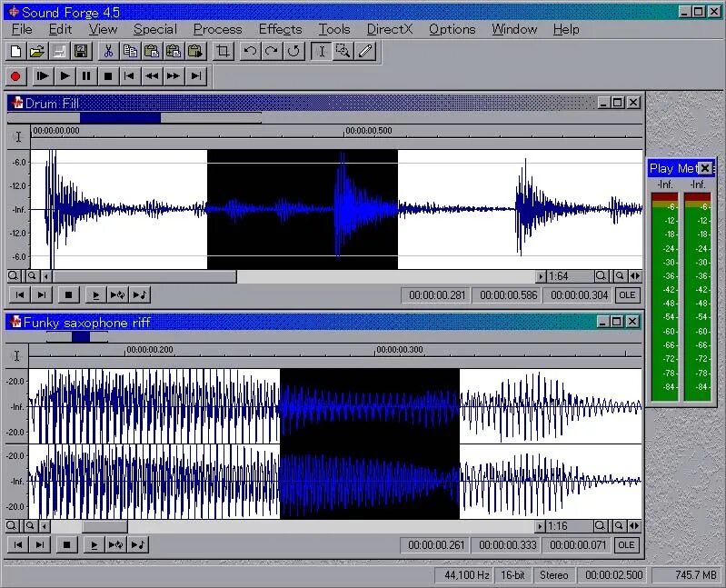Image resolution: width=726 pixels, height=588 pixels.
Task: Close the Play Meter panel
Action: [x=705, y=168]
